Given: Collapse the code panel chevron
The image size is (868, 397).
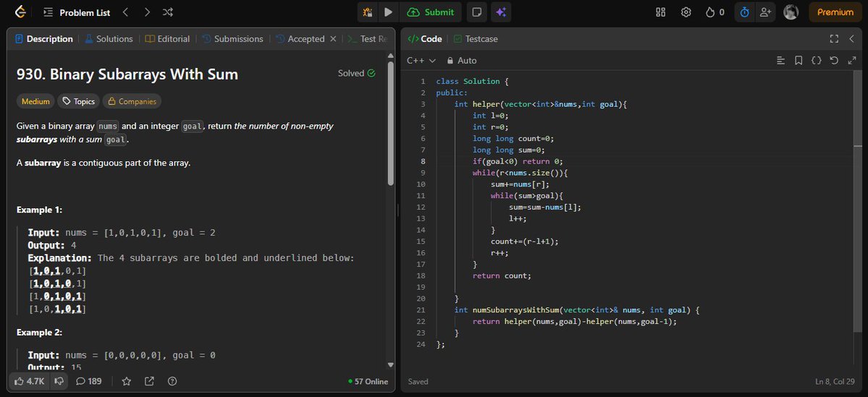Looking at the screenshot, I should (x=852, y=39).
